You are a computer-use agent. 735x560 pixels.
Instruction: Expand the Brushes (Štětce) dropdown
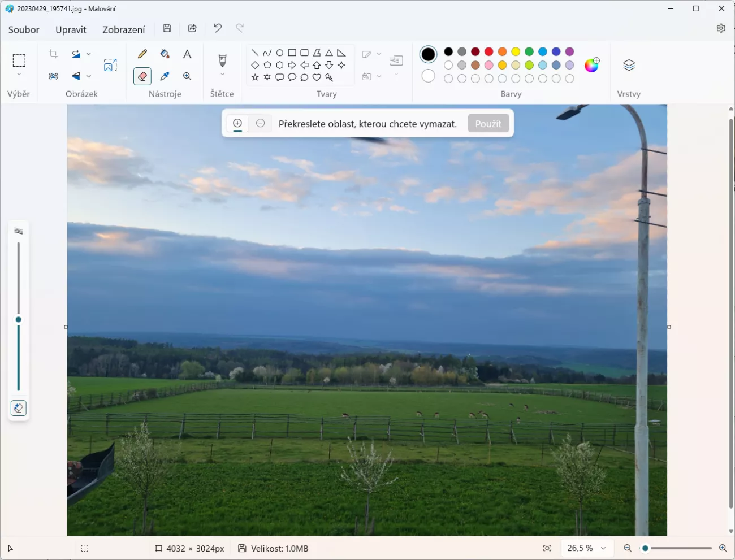[x=222, y=75]
